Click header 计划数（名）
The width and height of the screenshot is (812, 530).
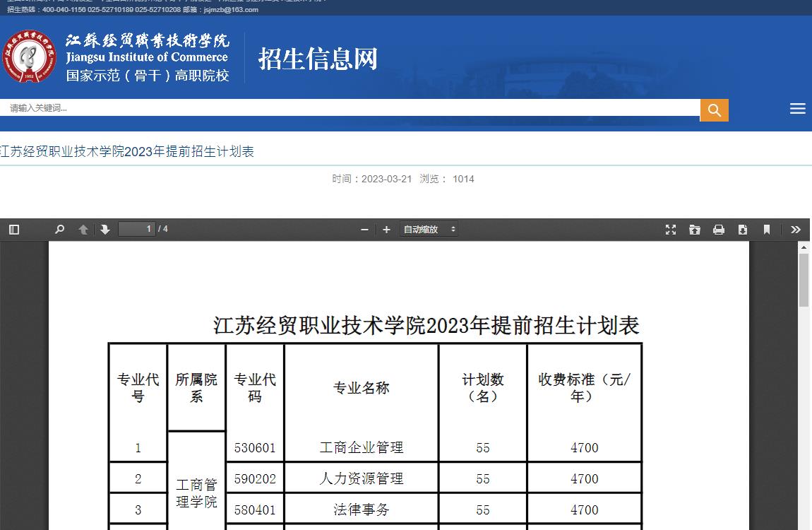[x=483, y=387]
